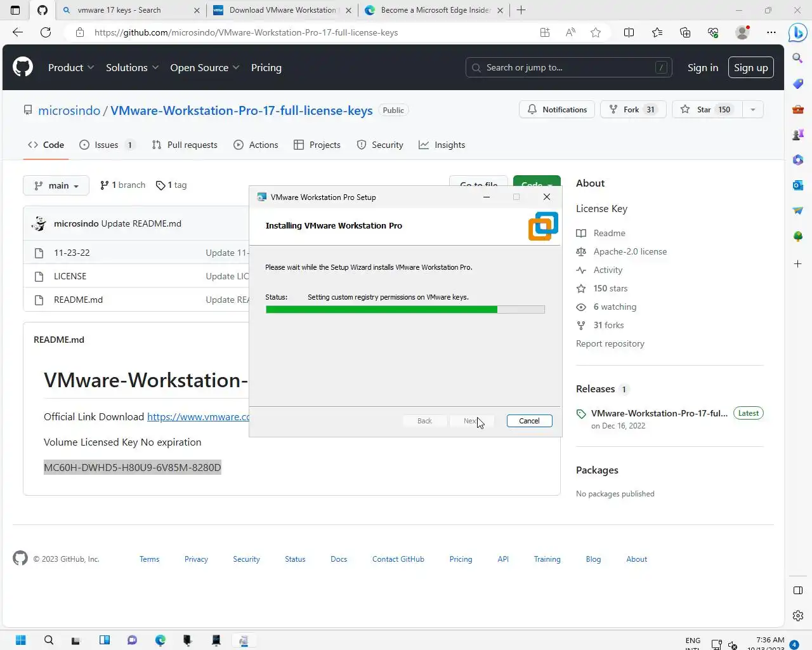Open the Insights tab
Viewport: 812px width, 650px height.
click(x=442, y=145)
